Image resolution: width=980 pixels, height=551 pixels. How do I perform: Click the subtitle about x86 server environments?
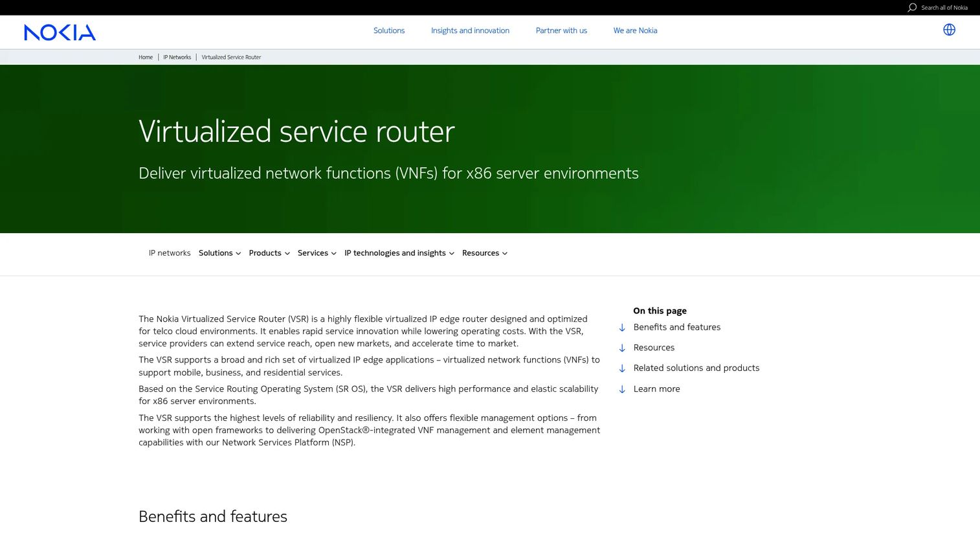coord(388,173)
